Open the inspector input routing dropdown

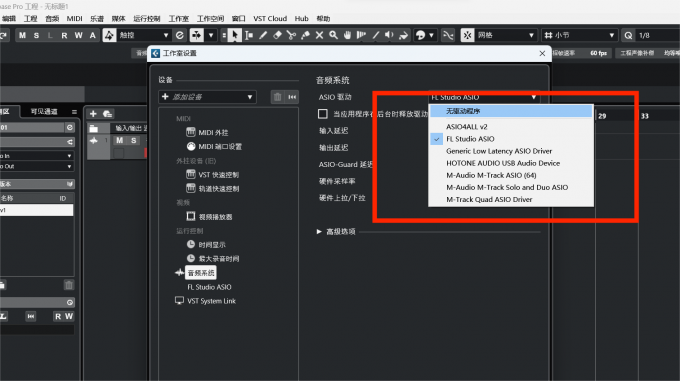pos(36,156)
